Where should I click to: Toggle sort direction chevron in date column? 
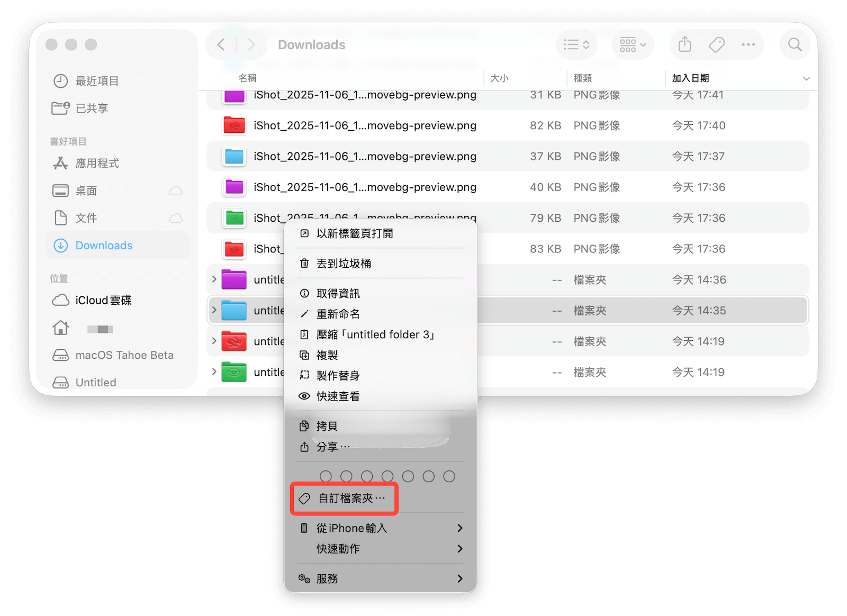806,78
